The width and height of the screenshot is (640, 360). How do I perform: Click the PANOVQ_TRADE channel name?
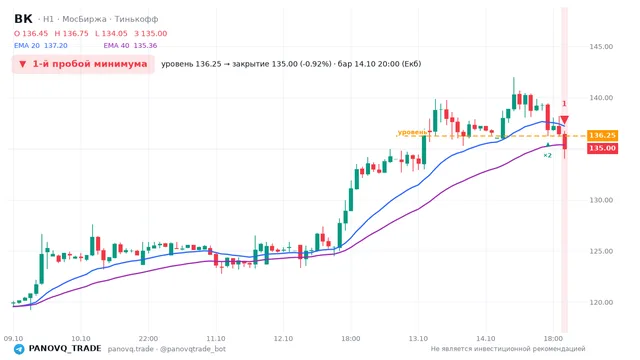(x=65, y=349)
